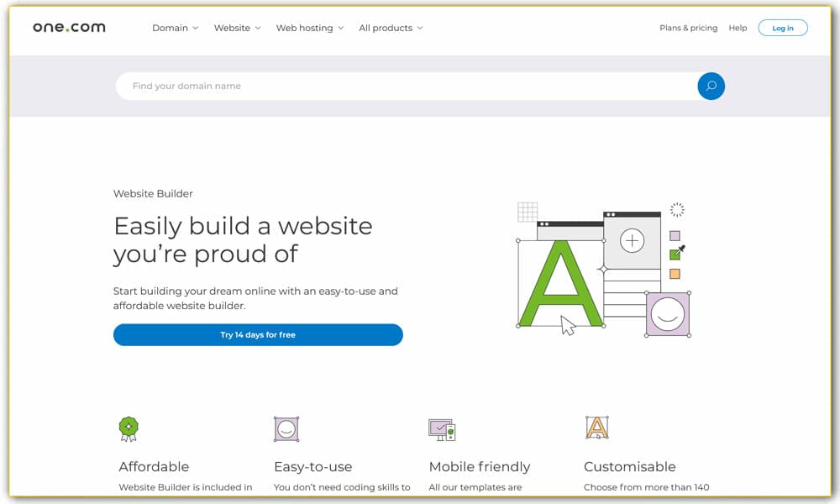Click the Customisable letter A icon
Image resolution: width=840 pixels, height=504 pixels.
[x=596, y=428]
